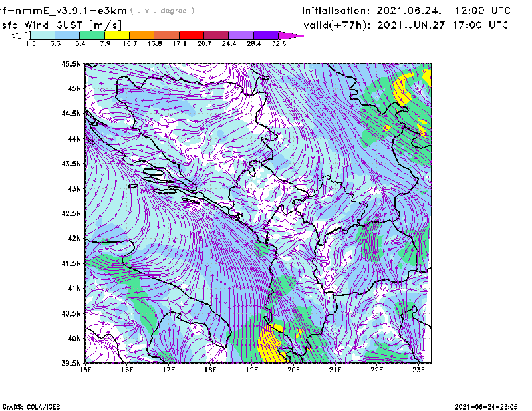This screenshot has width=532, height=411.
Task: Click the '20E' longitude label
Action: click(293, 370)
